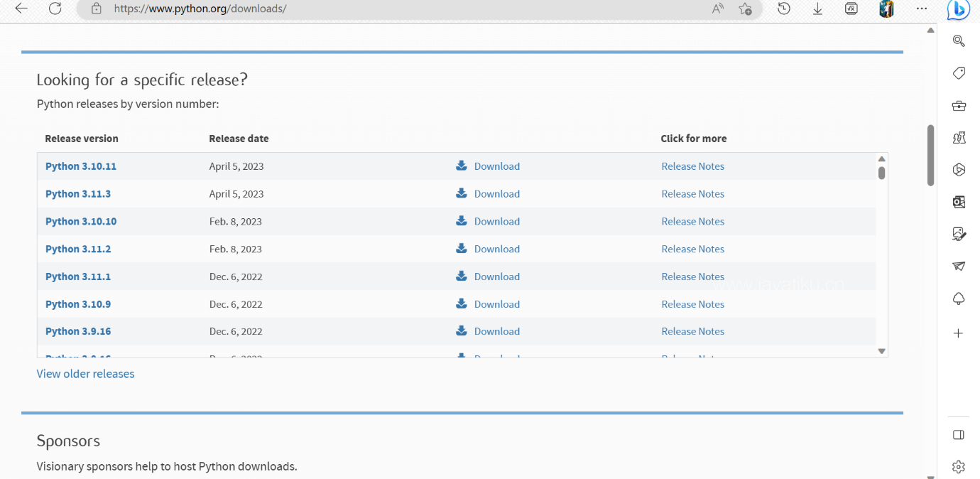Open the browser History icon
Screen dimensions: 980x479
click(784, 9)
